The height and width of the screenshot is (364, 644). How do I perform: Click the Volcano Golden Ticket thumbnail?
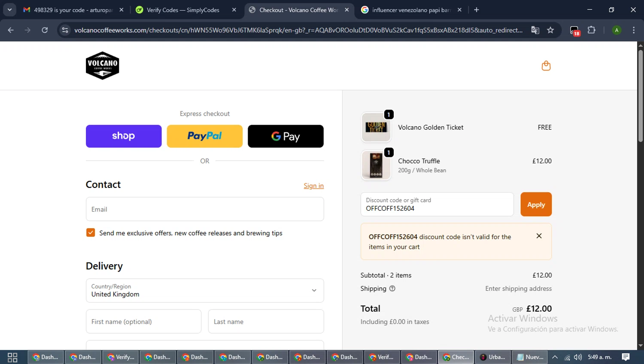tap(376, 127)
